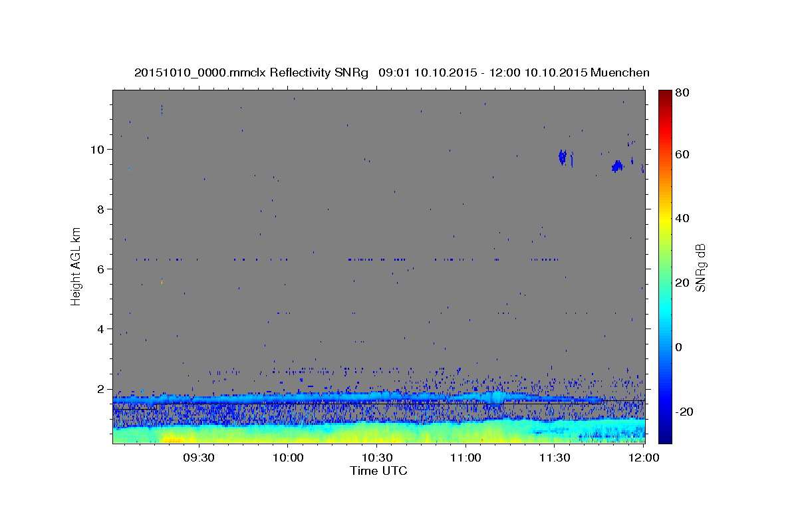Click the yellow band of the colorbar
Image resolution: width=798 pixels, height=532 pixels.
pyautogui.click(x=664, y=219)
